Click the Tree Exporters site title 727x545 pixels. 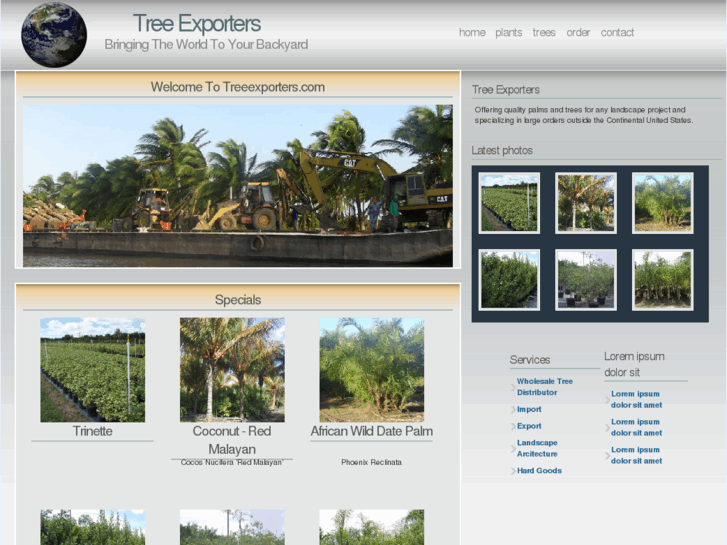pos(197,23)
